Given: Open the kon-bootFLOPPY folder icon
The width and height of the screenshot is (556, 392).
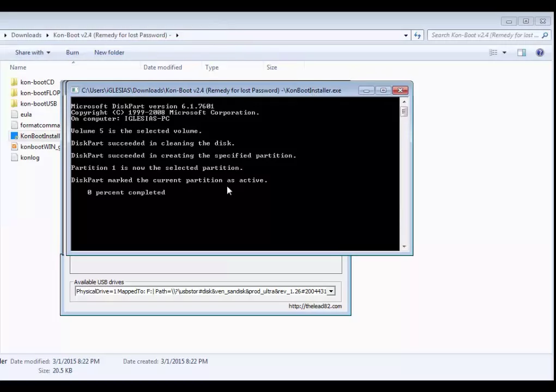Looking at the screenshot, I should (14, 93).
